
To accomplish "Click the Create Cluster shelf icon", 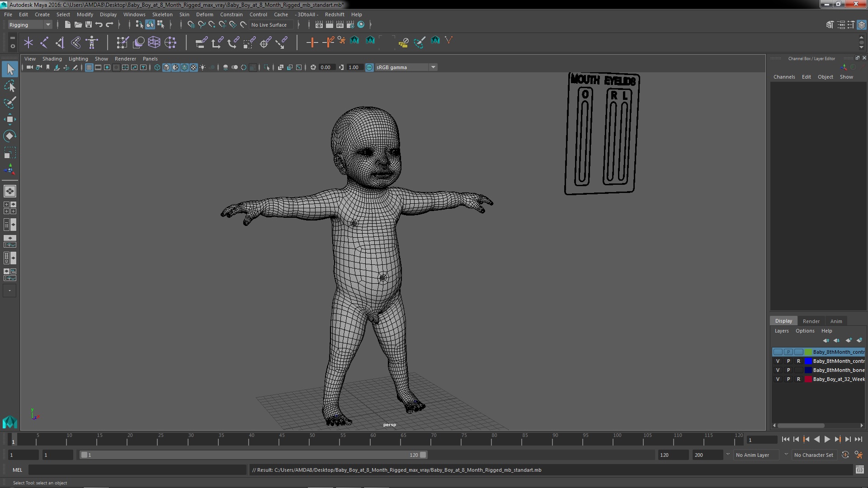I will coord(170,42).
